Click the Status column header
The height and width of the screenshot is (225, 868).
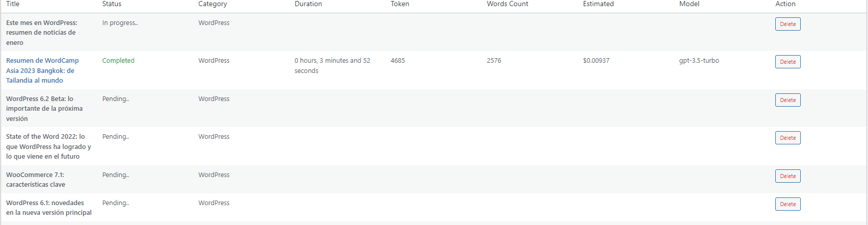click(x=112, y=4)
